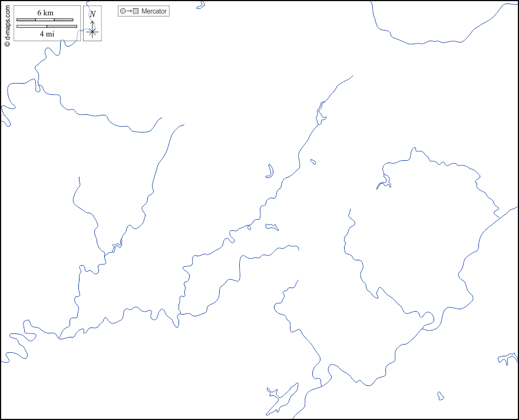Screen dimensions: 519x420
Task: Click the arrow between circle and square
Action: point(129,11)
